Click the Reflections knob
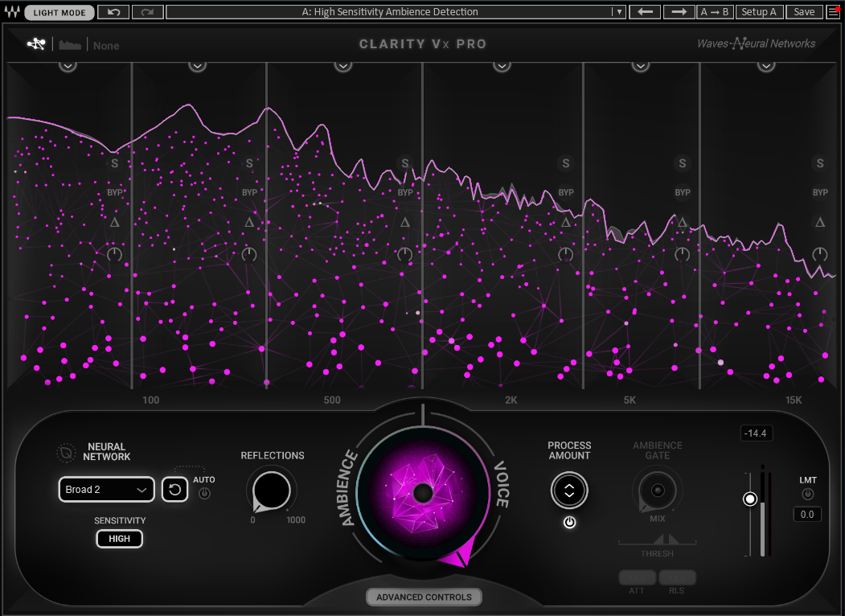This screenshot has width=845, height=616. pos(272,491)
